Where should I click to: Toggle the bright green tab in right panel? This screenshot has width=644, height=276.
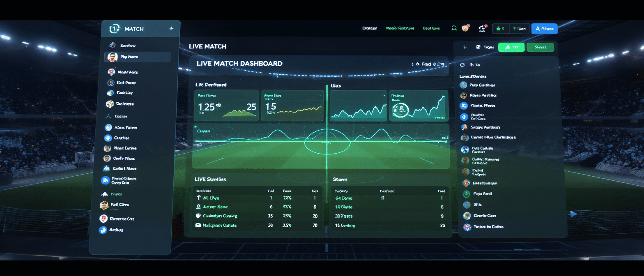(x=511, y=47)
